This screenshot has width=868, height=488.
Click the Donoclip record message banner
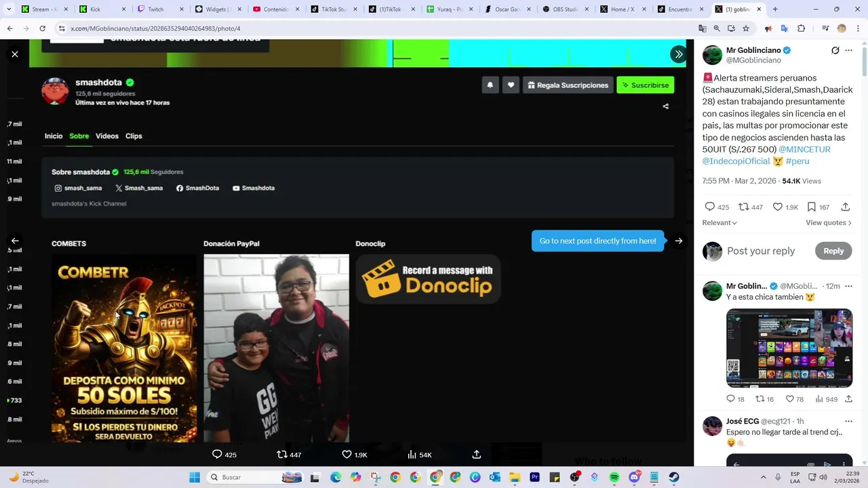click(x=428, y=279)
